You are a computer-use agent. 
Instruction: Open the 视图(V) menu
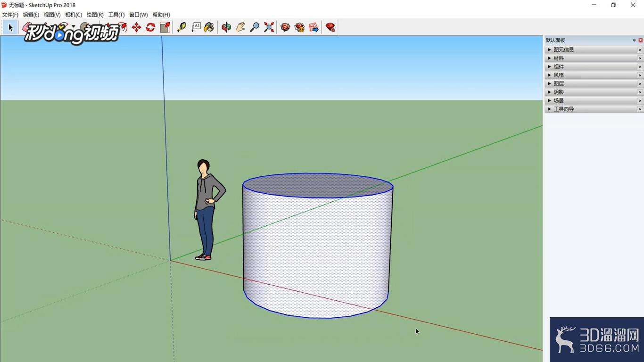pyautogui.click(x=52, y=15)
